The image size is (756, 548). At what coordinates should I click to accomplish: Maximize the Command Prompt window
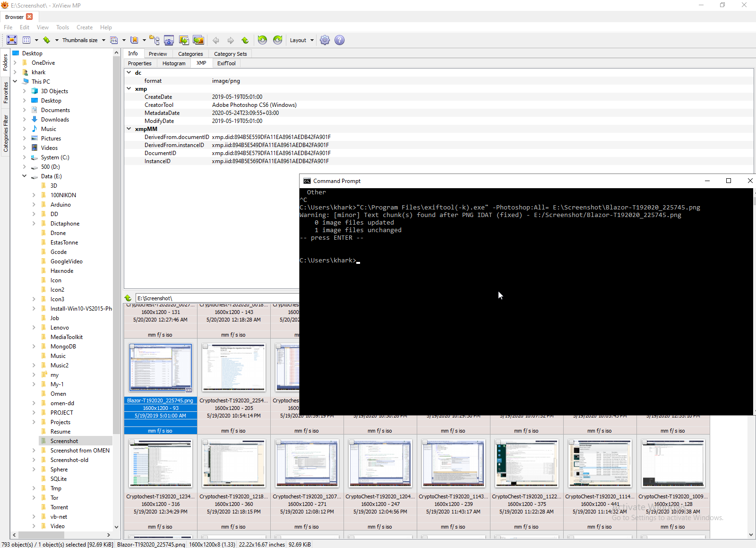[x=729, y=181]
